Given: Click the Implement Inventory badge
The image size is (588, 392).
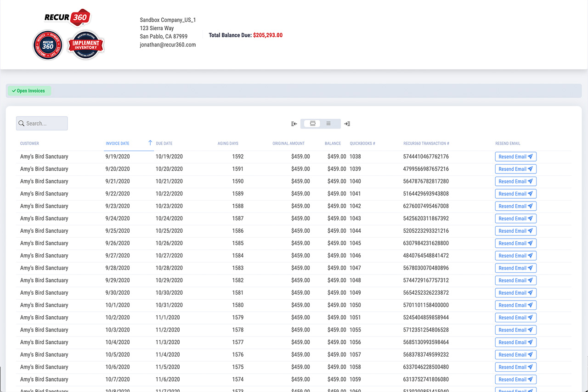Looking at the screenshot, I should [x=86, y=45].
